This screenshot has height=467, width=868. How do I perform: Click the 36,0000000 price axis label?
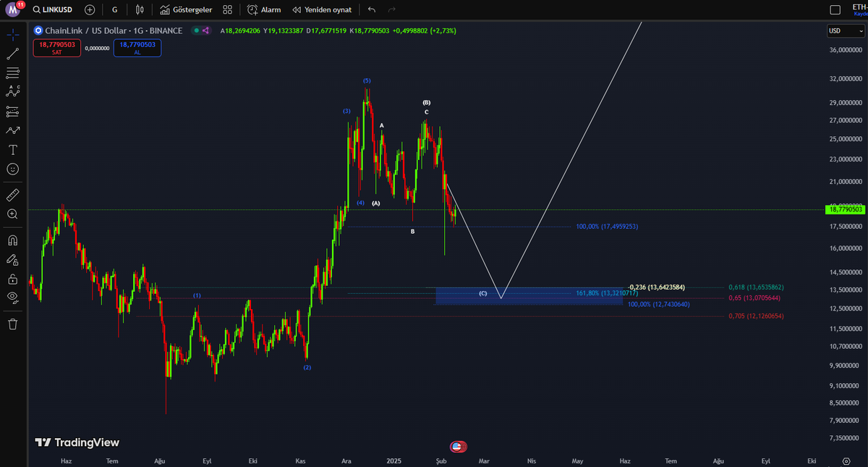point(845,50)
